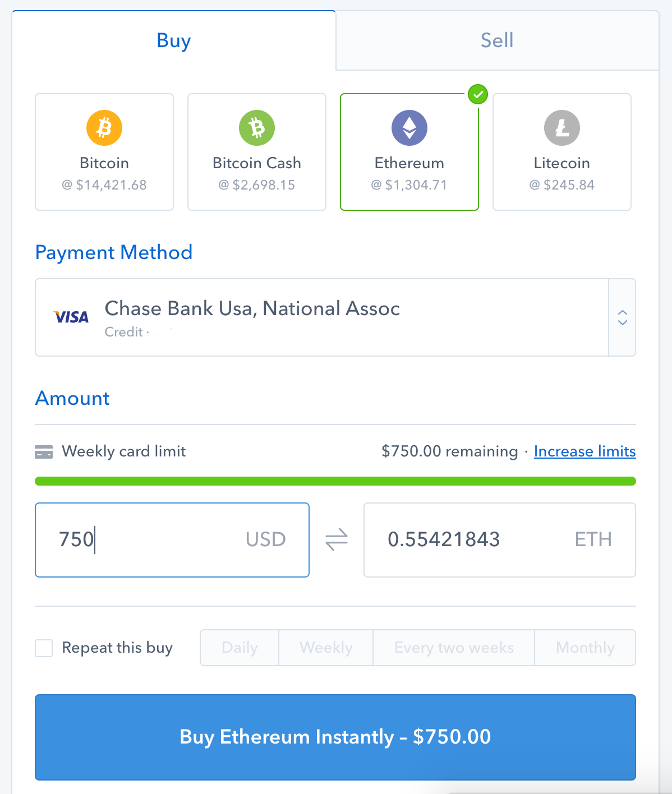Select the orange Bitcoin coin icon
The image size is (672, 794).
pyautogui.click(x=104, y=127)
